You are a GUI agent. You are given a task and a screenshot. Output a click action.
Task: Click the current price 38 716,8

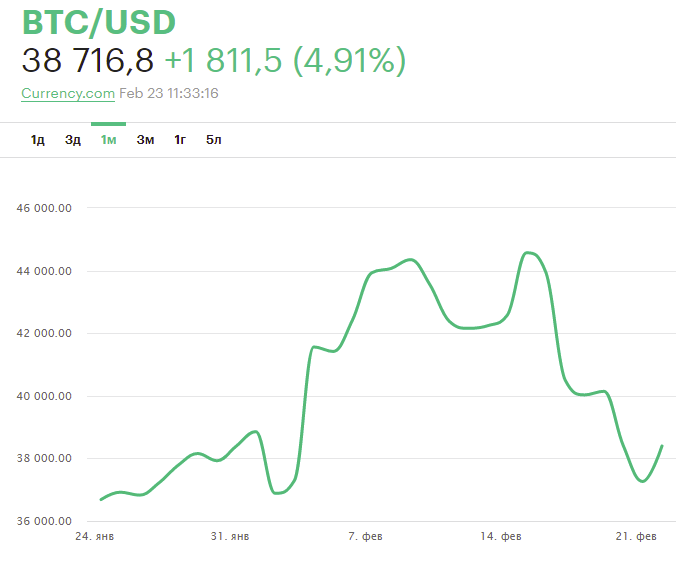coord(88,61)
